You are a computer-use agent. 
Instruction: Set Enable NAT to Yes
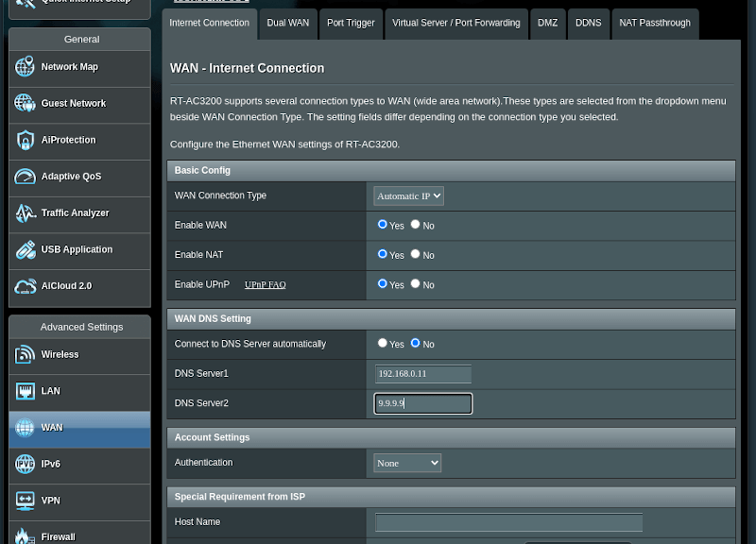pyautogui.click(x=383, y=254)
